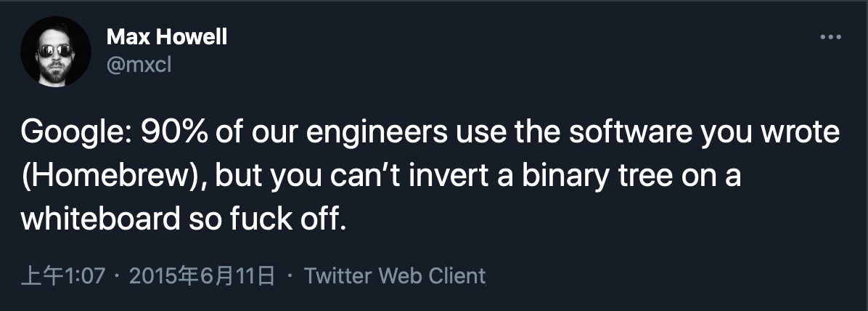868x311 pixels.
Task: Click the 2015年6月11日 date
Action: click(x=202, y=276)
